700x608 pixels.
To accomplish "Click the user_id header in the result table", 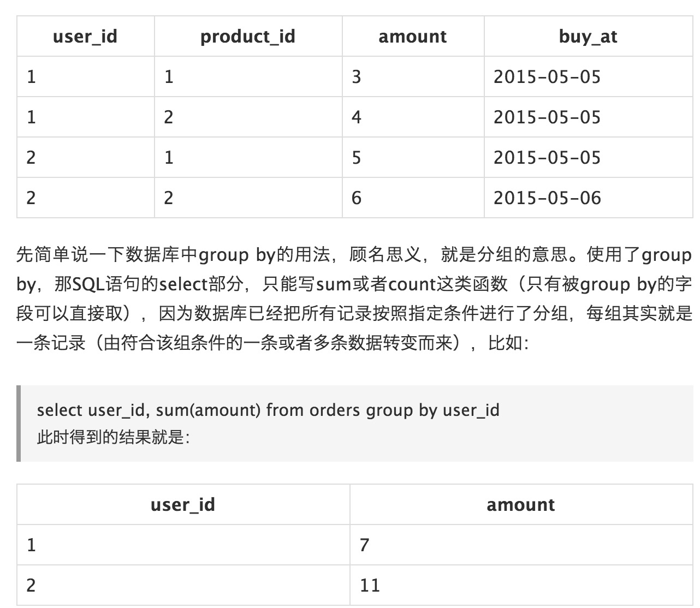I will click(183, 505).
